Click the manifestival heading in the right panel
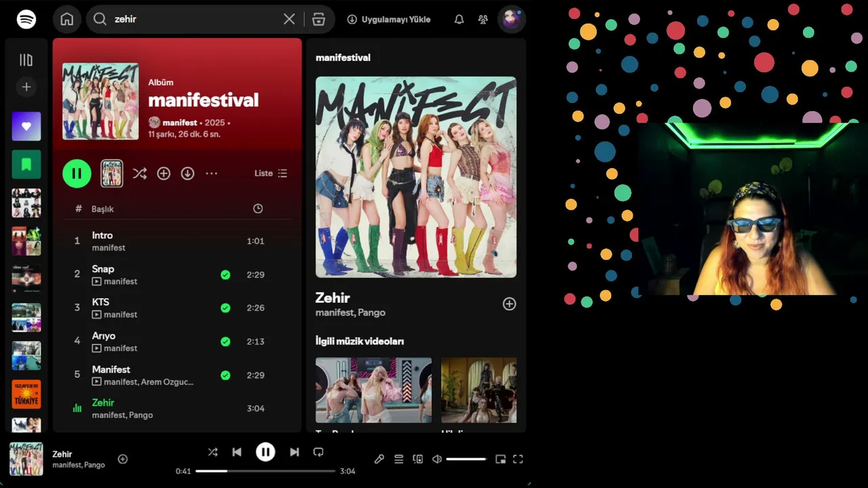868x488 pixels. 343,58
